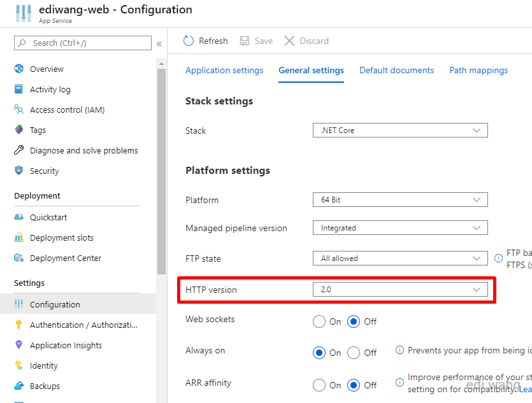
Task: Select the General settings tab
Action: [x=311, y=70]
